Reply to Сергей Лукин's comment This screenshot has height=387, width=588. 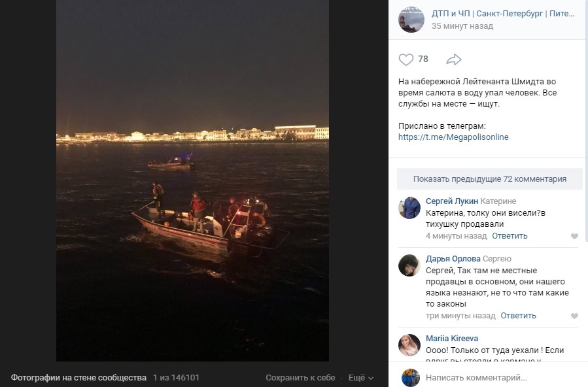510,236
